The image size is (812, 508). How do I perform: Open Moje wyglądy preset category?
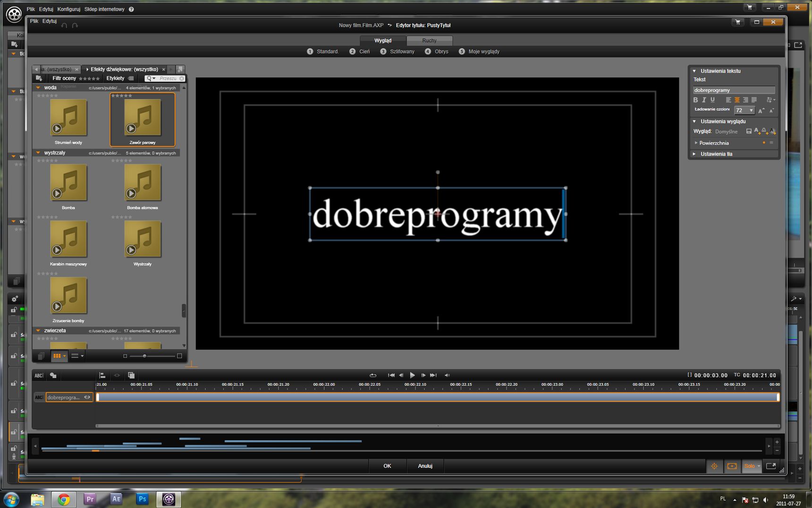(479, 52)
